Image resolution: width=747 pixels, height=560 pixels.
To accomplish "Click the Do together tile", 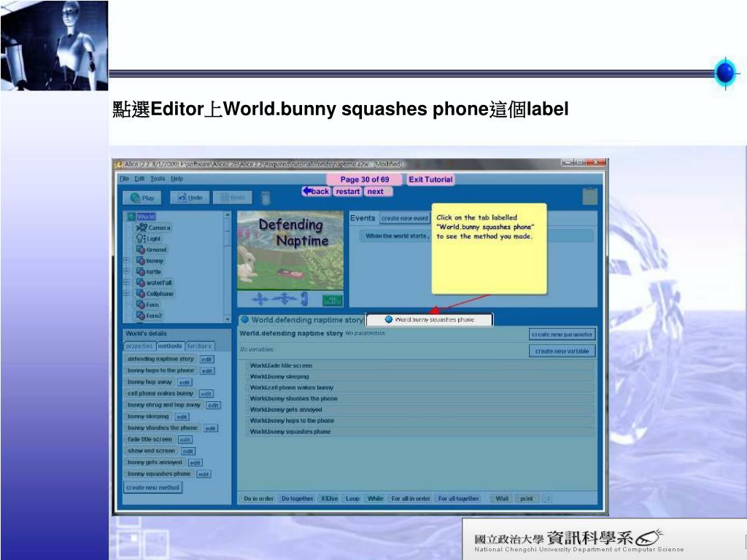I will pos(298,499).
